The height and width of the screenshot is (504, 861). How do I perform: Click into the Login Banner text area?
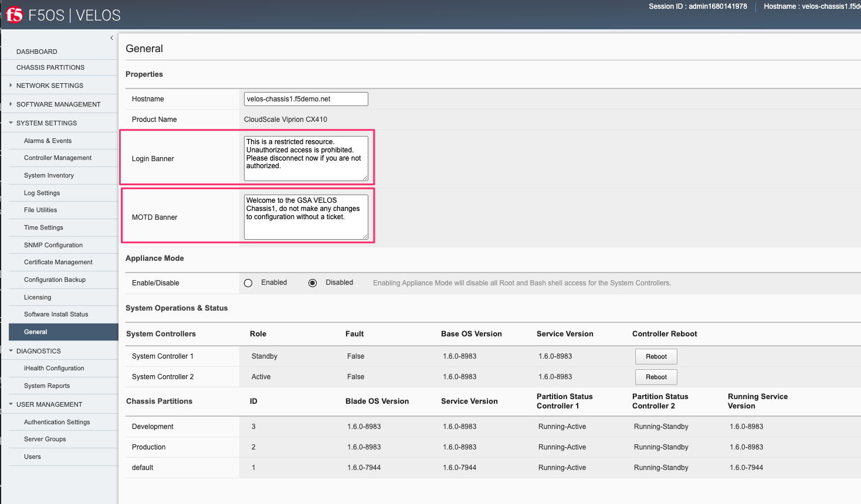[306, 158]
